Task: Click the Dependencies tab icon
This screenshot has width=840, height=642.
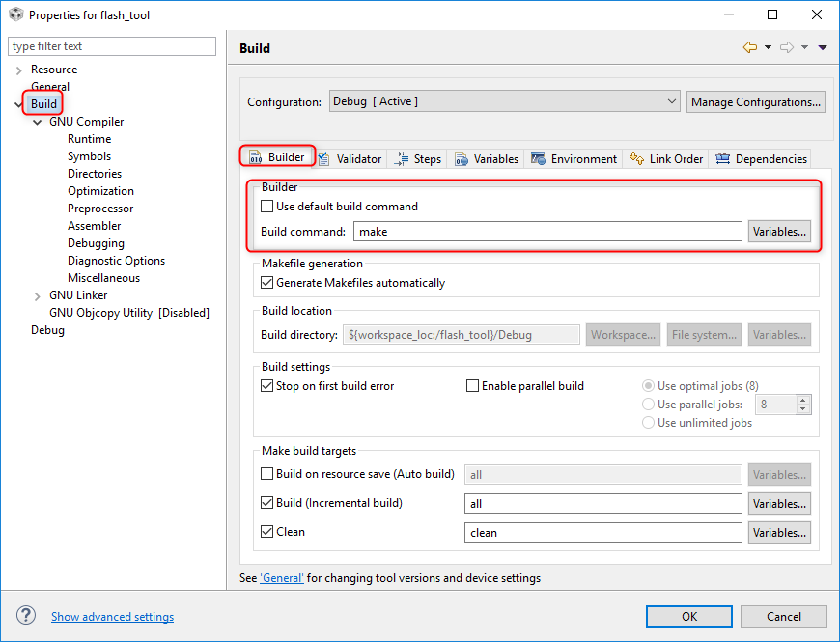Action: (722, 158)
